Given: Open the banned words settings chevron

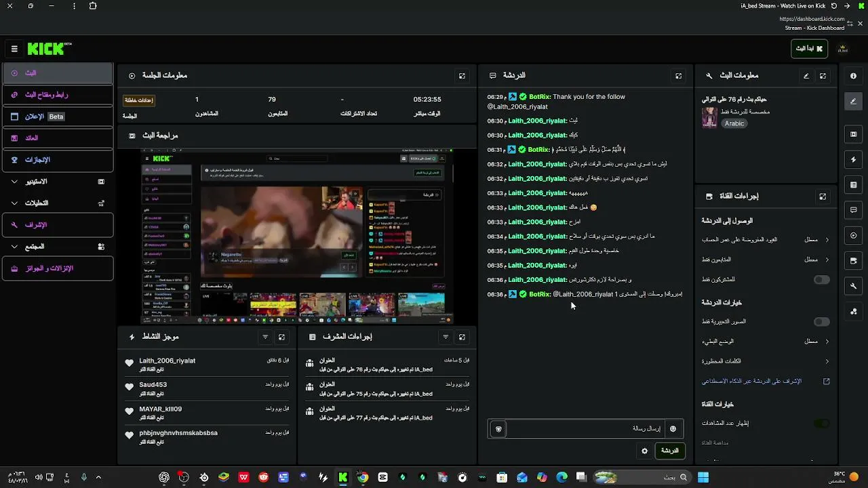Looking at the screenshot, I should click(827, 361).
